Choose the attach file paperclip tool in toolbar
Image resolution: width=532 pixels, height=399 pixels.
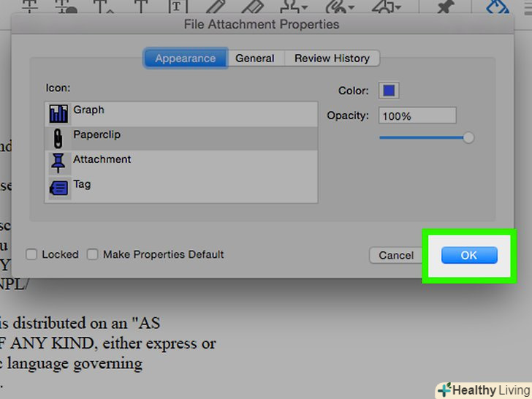point(335,7)
